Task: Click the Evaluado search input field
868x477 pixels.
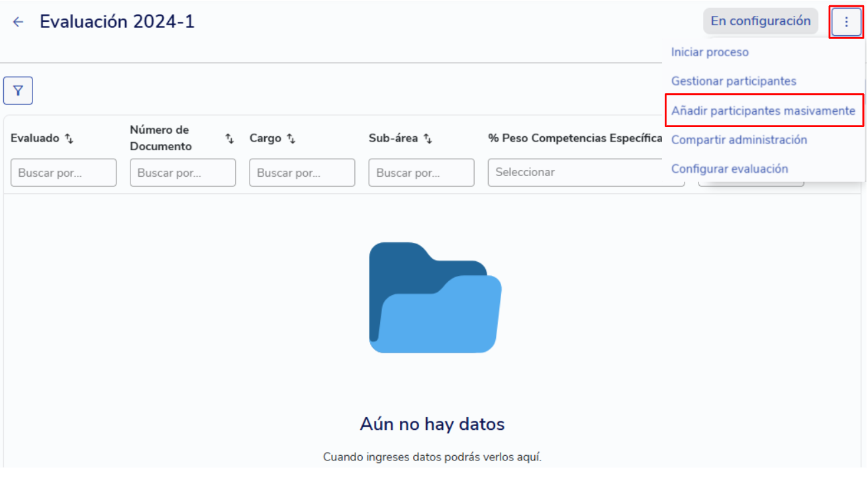Action: pos(64,173)
